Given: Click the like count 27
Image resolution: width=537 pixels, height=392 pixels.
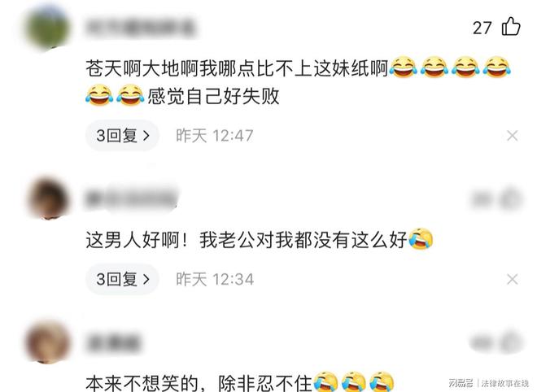Looking at the screenshot, I should pos(482,28).
